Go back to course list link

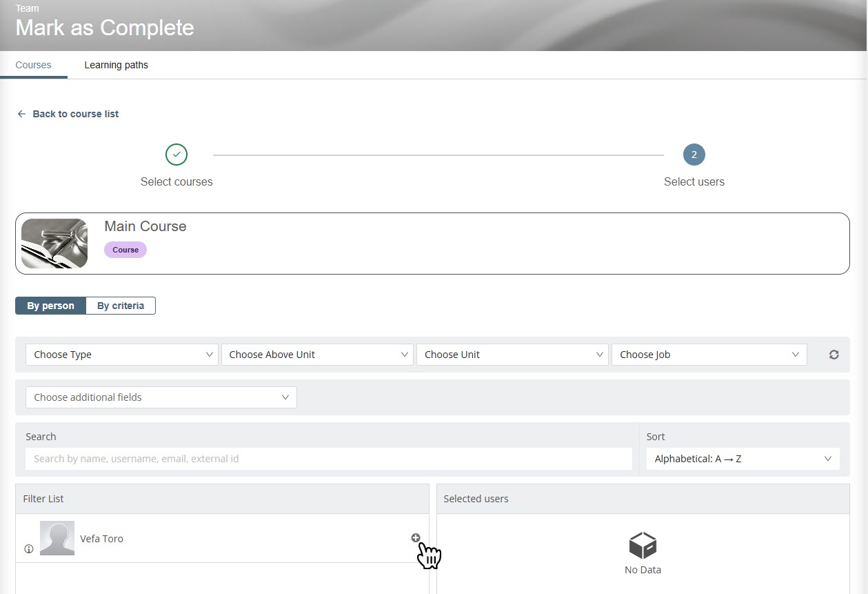[75, 114]
